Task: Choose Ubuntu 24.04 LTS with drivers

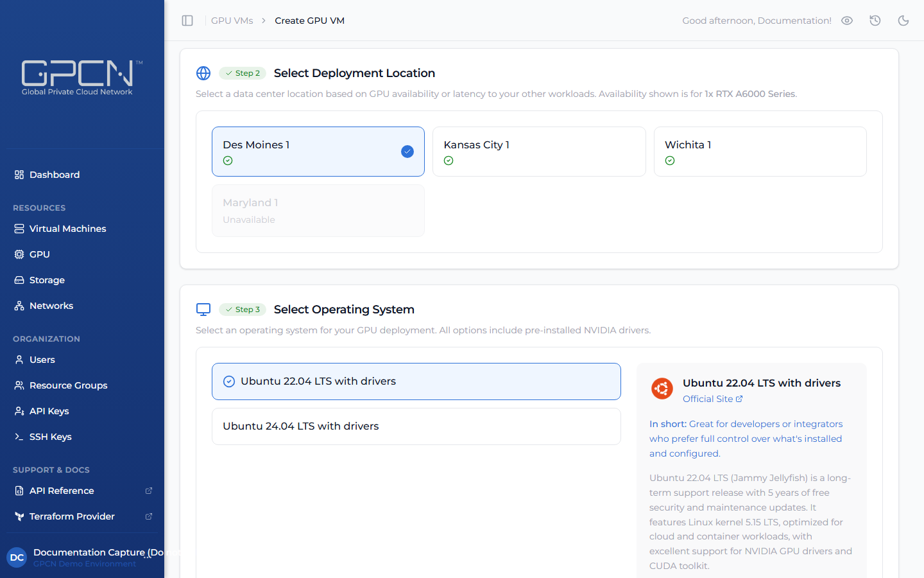Action: pos(416,426)
